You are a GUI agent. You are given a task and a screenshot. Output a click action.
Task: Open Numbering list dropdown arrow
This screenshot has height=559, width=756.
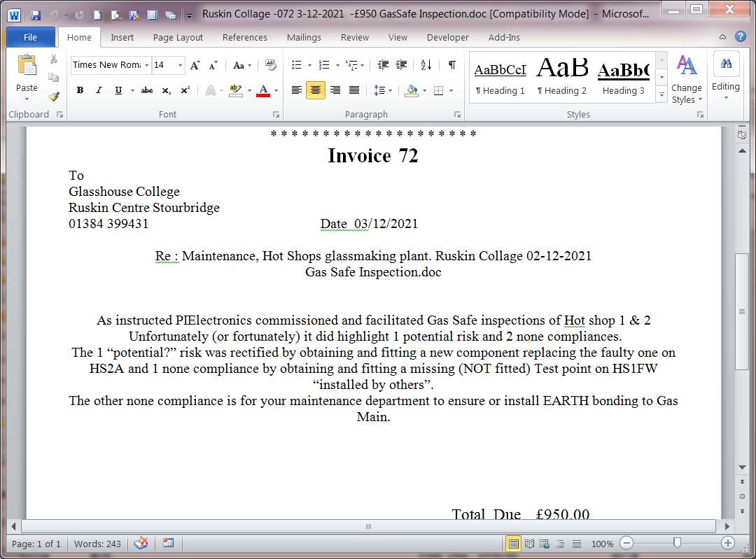click(x=337, y=65)
